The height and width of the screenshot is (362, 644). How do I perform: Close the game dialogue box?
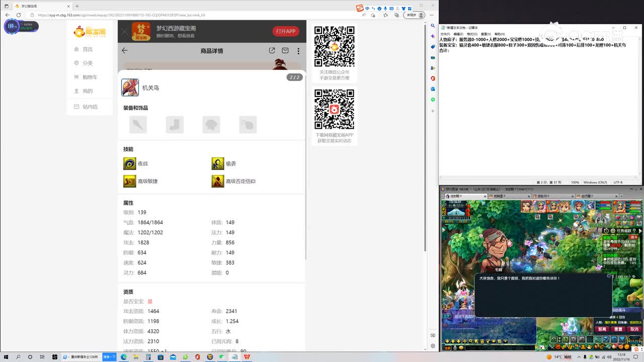point(609,276)
